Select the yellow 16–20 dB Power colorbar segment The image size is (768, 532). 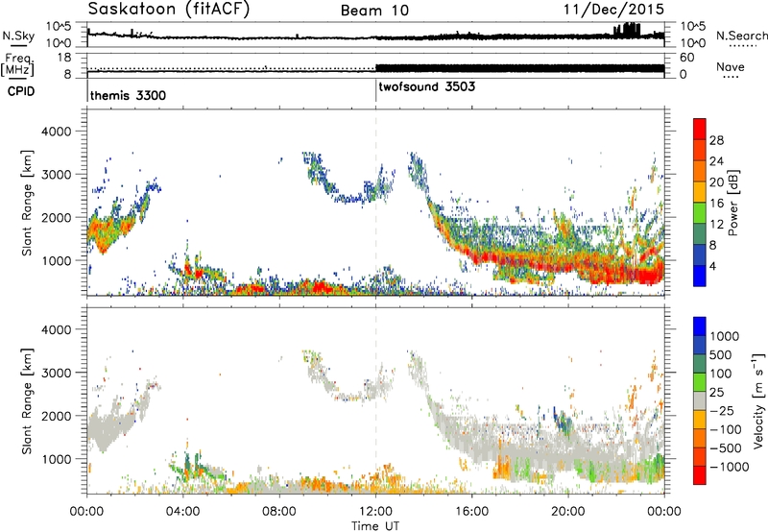[x=700, y=192]
